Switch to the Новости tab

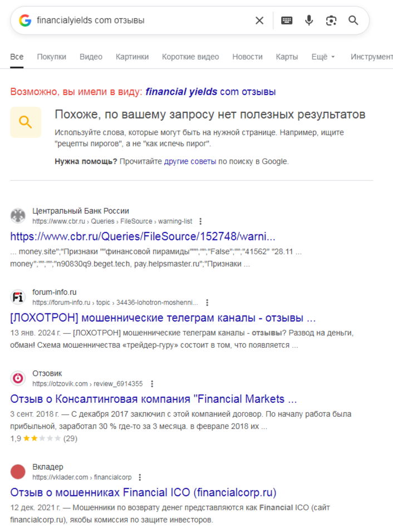pyautogui.click(x=247, y=57)
